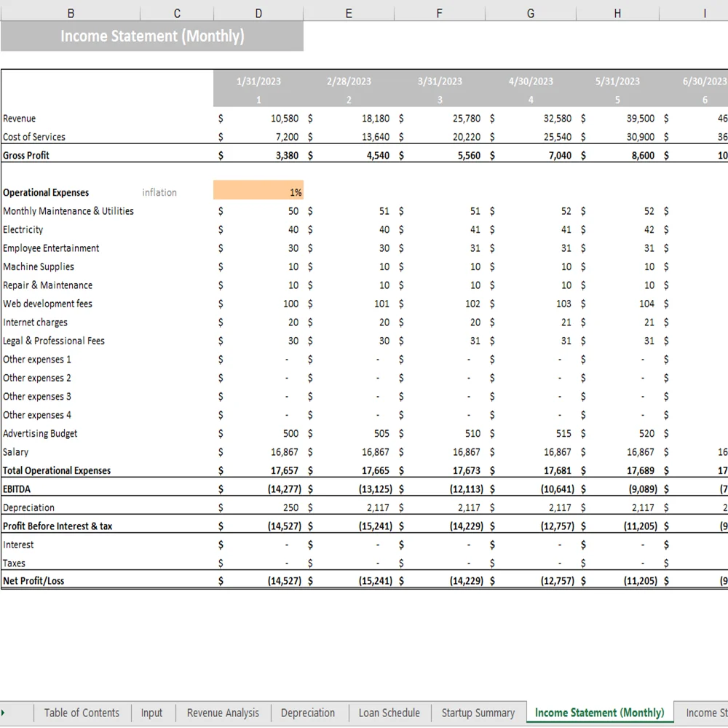
Task: Select the Income Statement (Monthly) title cell
Action: (x=152, y=36)
